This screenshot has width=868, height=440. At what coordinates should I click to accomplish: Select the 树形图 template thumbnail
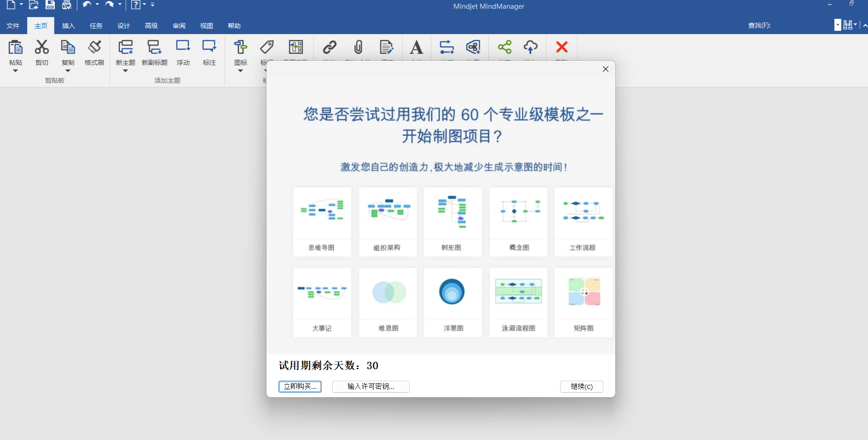click(x=453, y=222)
